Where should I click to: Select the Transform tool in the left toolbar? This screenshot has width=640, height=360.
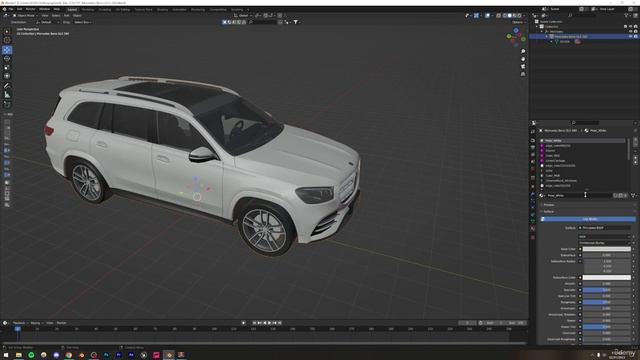[7, 76]
